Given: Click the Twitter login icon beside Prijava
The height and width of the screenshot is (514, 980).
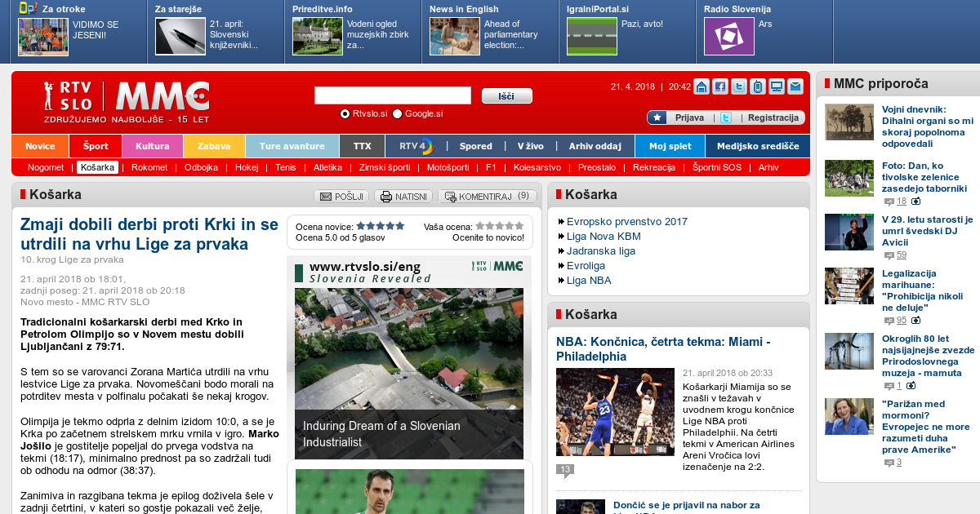Looking at the screenshot, I should 725,117.
